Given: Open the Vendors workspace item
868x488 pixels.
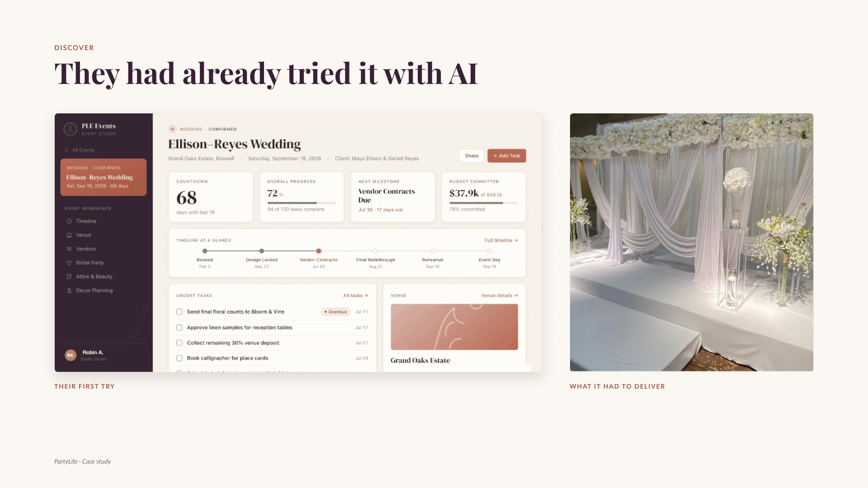Looking at the screenshot, I should (86, 249).
